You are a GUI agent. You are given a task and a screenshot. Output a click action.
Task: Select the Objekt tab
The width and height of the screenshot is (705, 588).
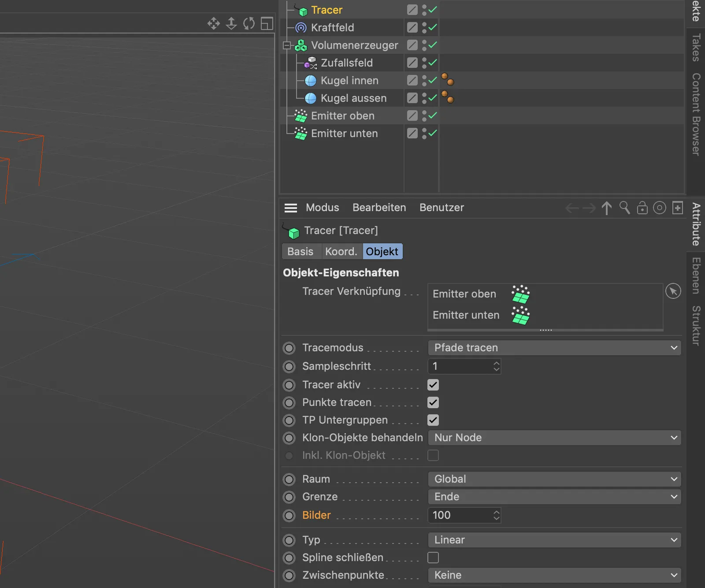point(382,252)
